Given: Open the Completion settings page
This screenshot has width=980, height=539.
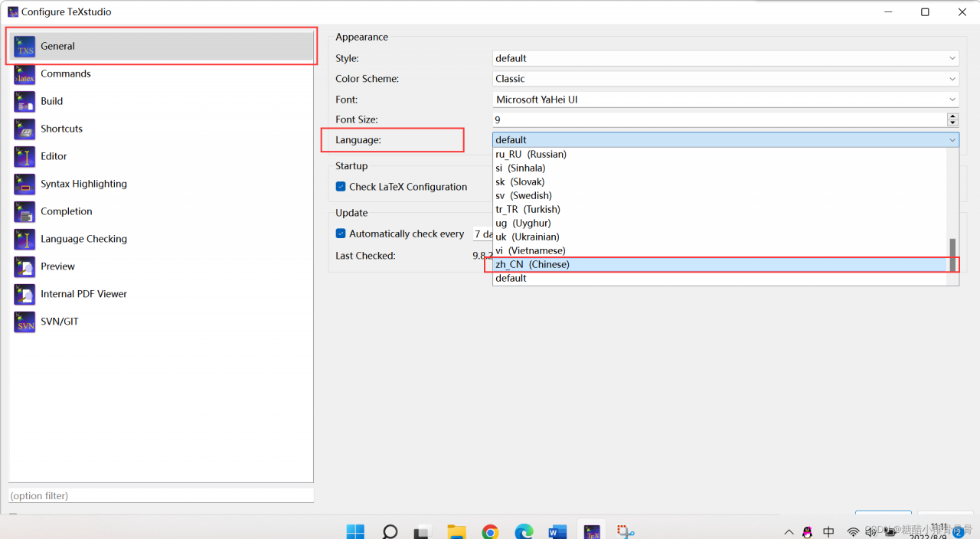Looking at the screenshot, I should (x=161, y=211).
